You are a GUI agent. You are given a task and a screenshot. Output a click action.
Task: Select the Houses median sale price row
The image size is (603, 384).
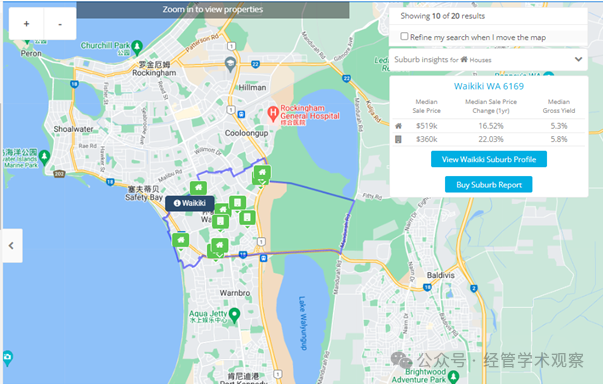tap(489, 126)
